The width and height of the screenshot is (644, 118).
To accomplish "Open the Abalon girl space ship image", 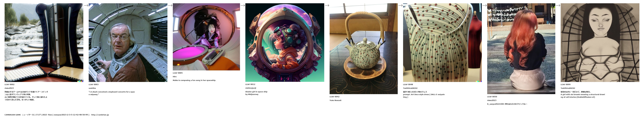I will pos(285,42).
